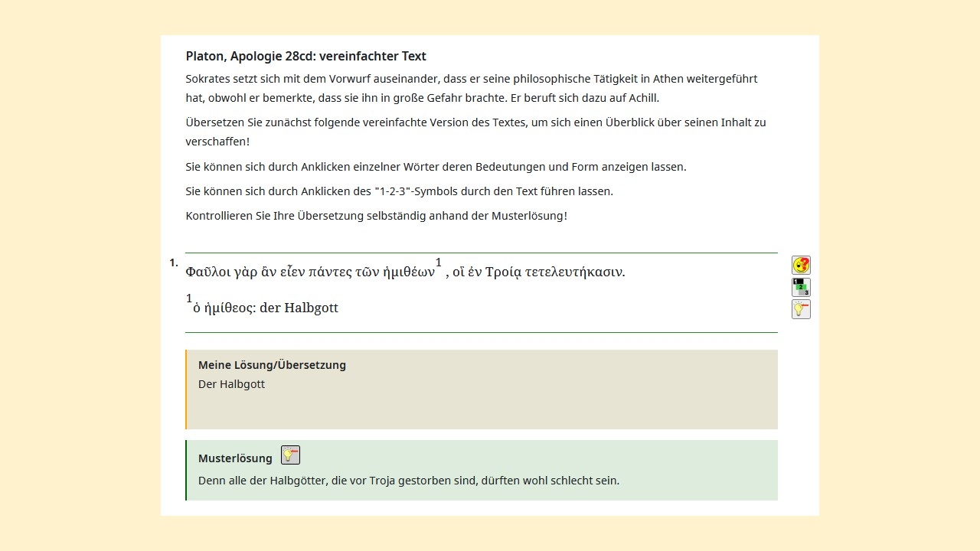Click the footnote text ὁ ἡμίθεος: der Halbgott
Image resolution: width=980 pixels, height=551 pixels.
(265, 308)
